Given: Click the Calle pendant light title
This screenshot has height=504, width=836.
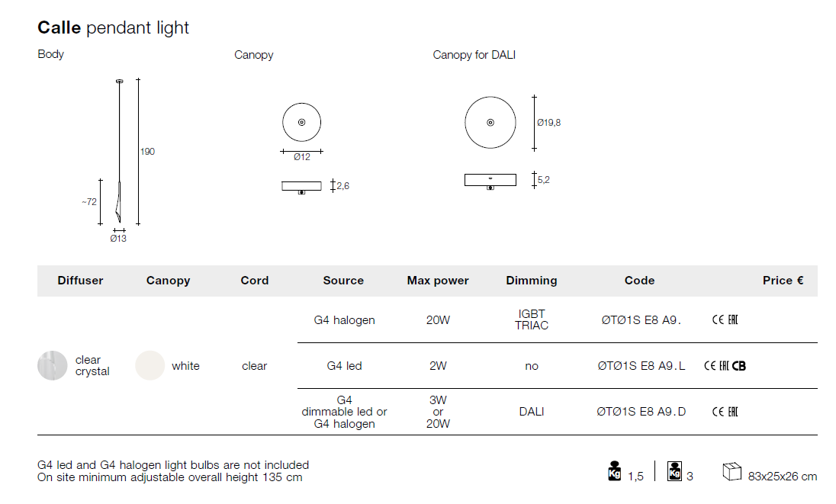Looking at the screenshot, I should coord(114,28).
